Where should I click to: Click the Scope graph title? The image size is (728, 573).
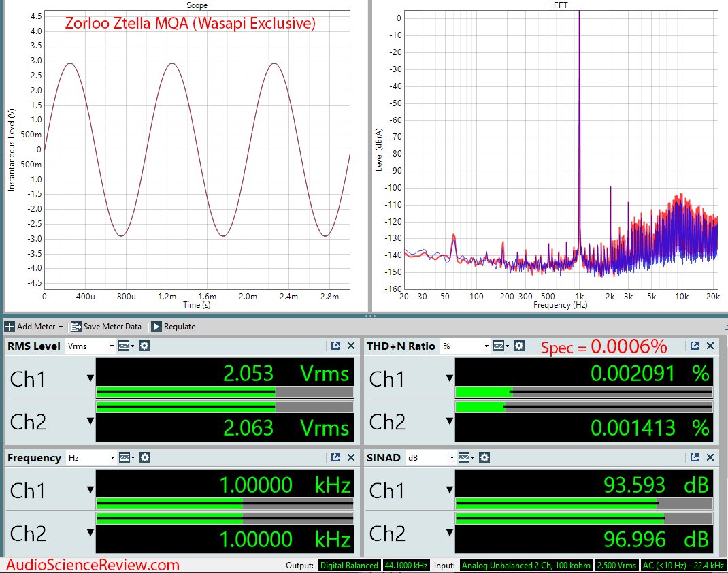click(197, 5)
